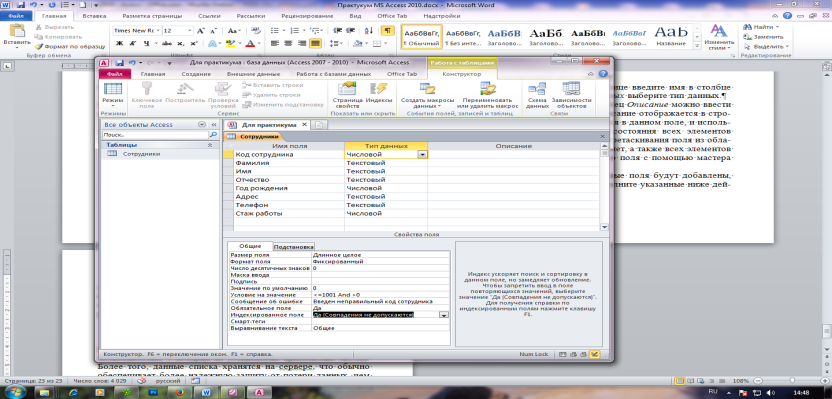Switch to the Подстановка tab

294,246
